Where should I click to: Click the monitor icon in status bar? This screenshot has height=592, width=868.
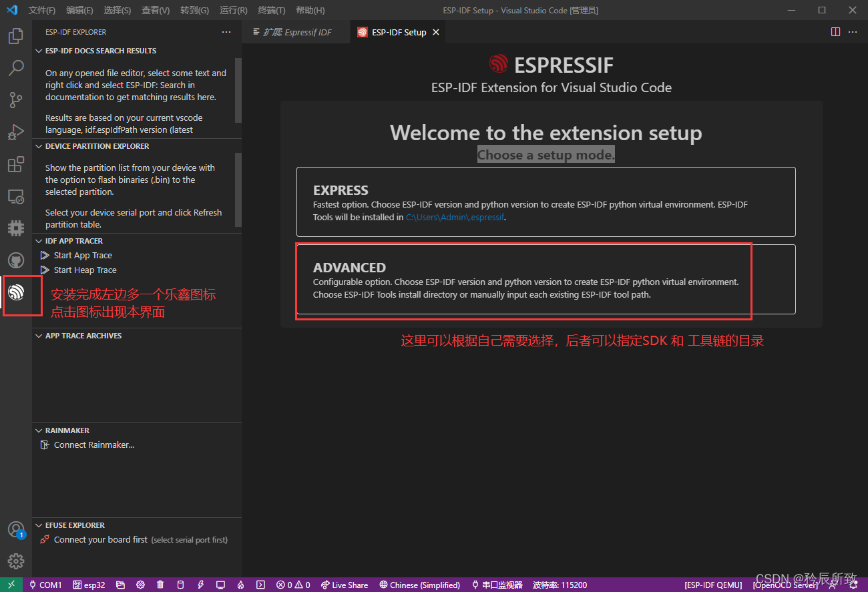click(220, 585)
